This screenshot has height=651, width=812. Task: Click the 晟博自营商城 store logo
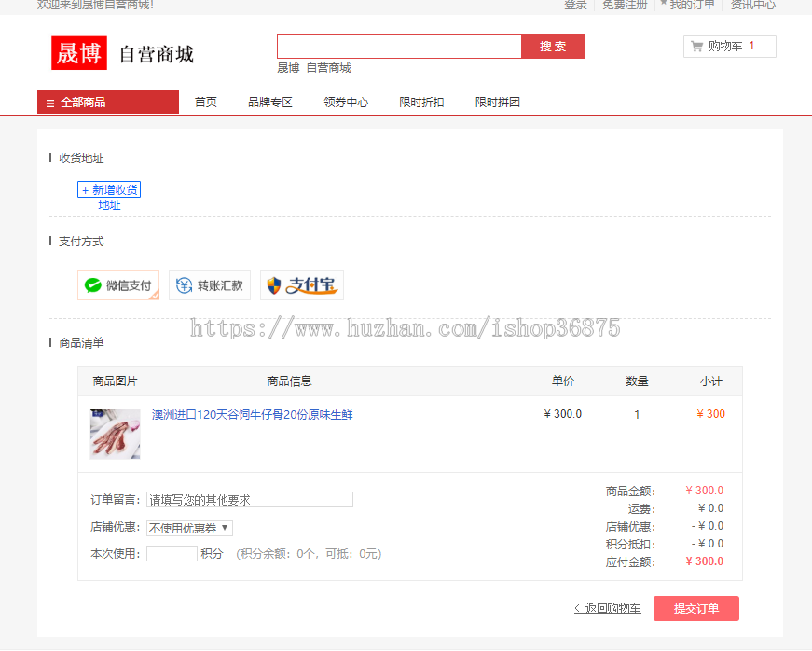(x=123, y=51)
